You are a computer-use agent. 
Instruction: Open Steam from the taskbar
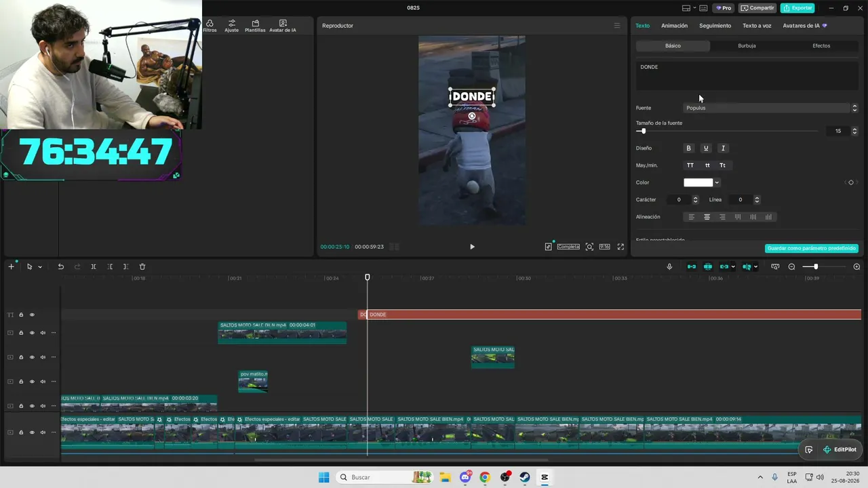coord(525,477)
